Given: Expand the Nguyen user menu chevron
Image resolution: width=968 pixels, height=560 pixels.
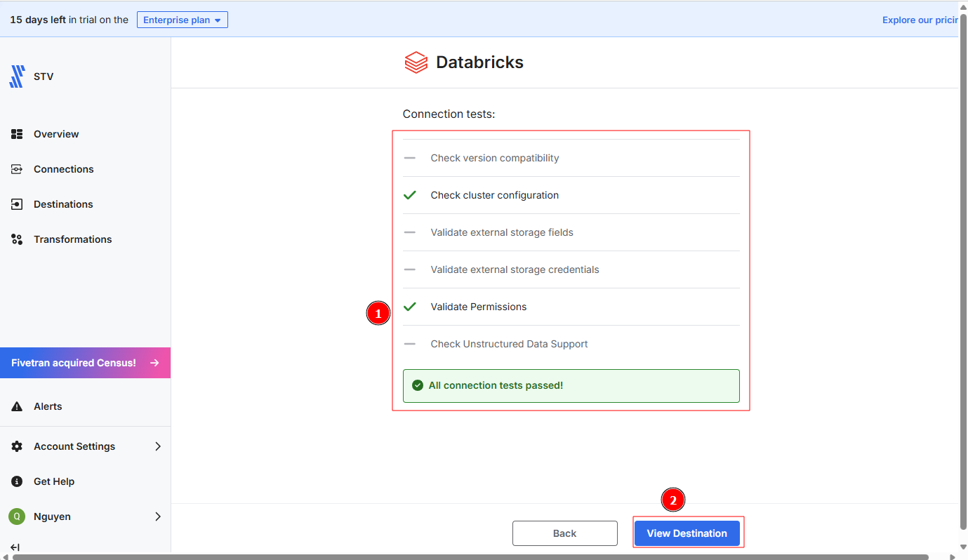Looking at the screenshot, I should coord(158,516).
